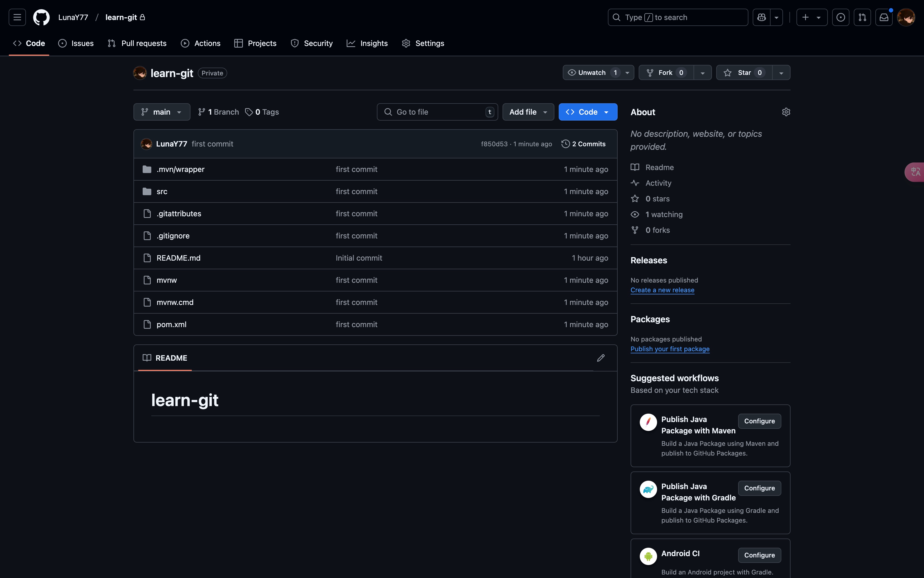Expand the Add file dropdown
924x578 pixels.
tap(528, 112)
